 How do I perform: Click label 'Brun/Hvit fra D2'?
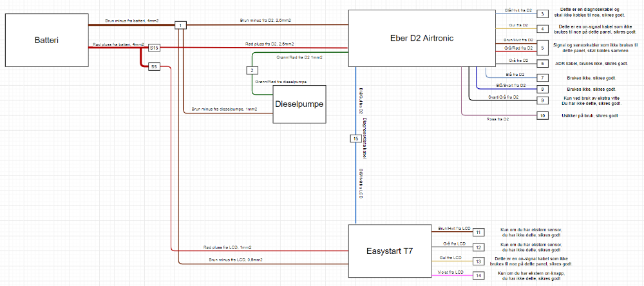(518, 41)
